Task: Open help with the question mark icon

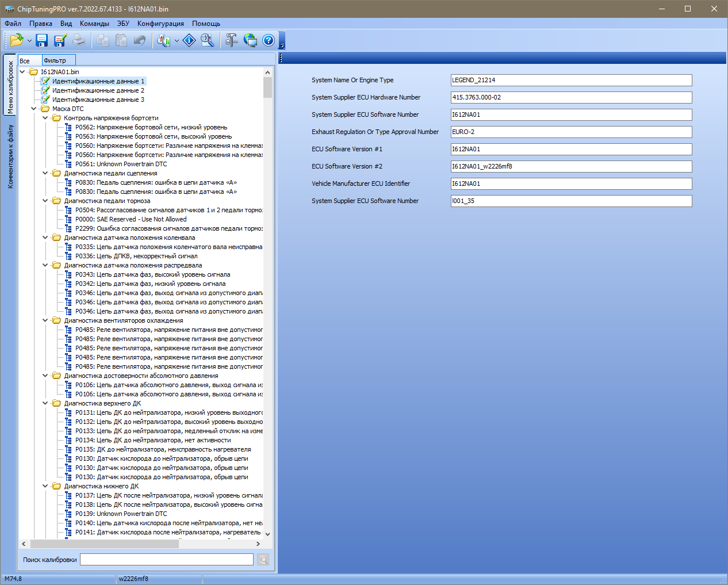Action: 269,40
